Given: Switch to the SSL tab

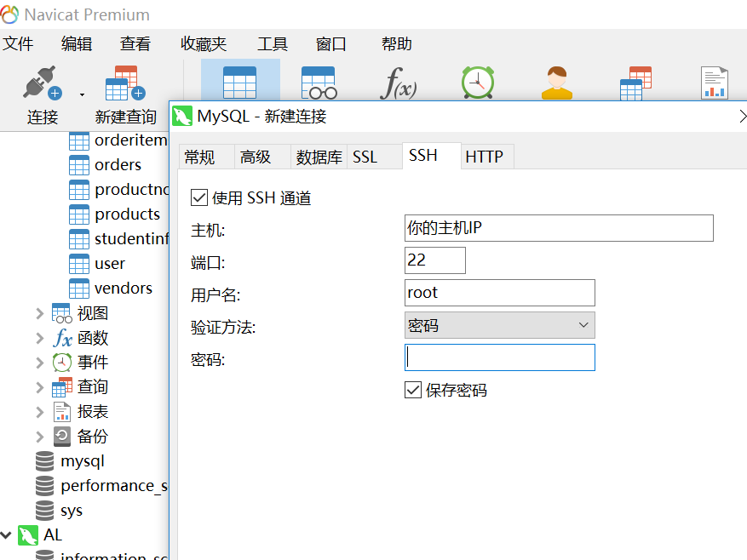Looking at the screenshot, I should point(365,156).
